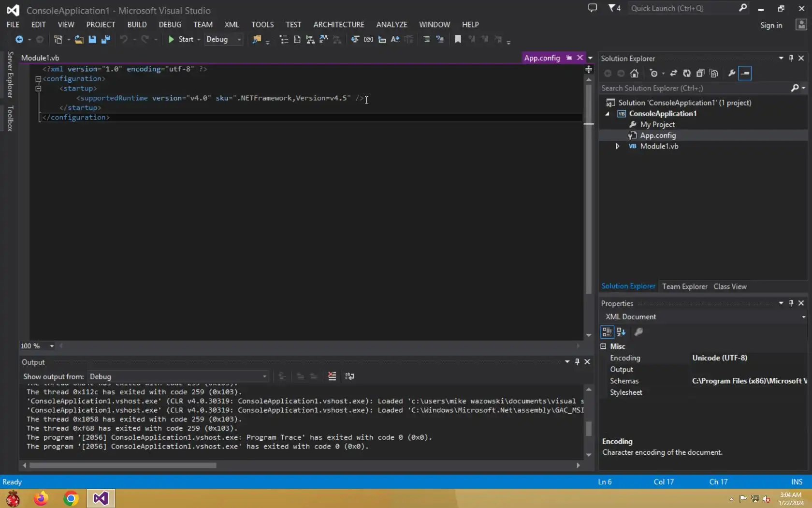Viewport: 812px width, 508px height.
Task: Focus the Quick Launch search box
Action: tap(683, 8)
